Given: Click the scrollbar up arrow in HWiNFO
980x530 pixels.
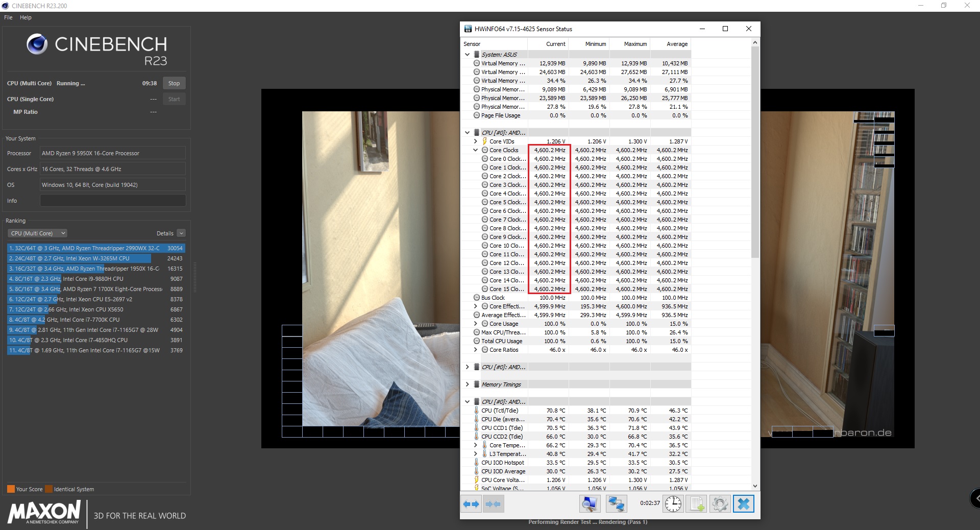Looking at the screenshot, I should (x=755, y=43).
